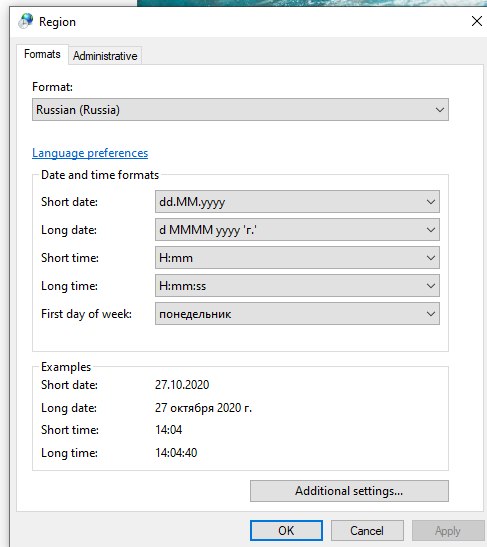Screen dimensions: 487x547
Task: Click the Apply button
Action: (x=448, y=531)
